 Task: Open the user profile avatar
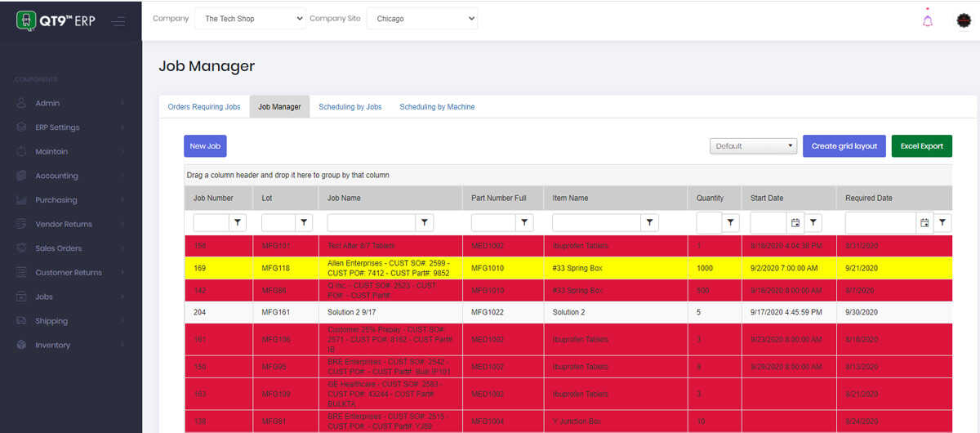[x=964, y=20]
